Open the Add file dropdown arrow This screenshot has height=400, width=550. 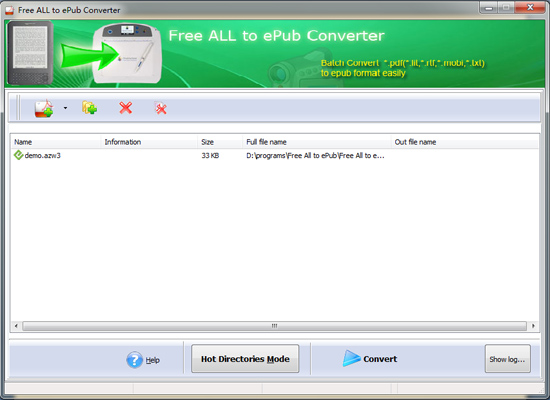coord(65,108)
